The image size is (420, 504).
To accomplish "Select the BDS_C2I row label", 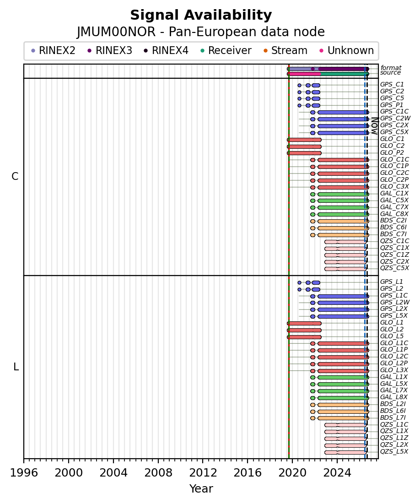I will click(393, 221).
